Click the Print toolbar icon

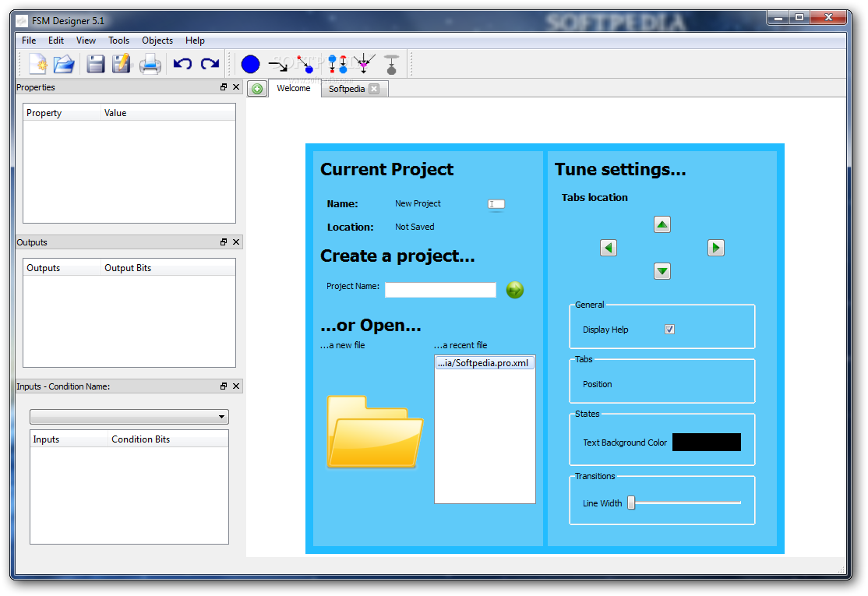(x=150, y=65)
